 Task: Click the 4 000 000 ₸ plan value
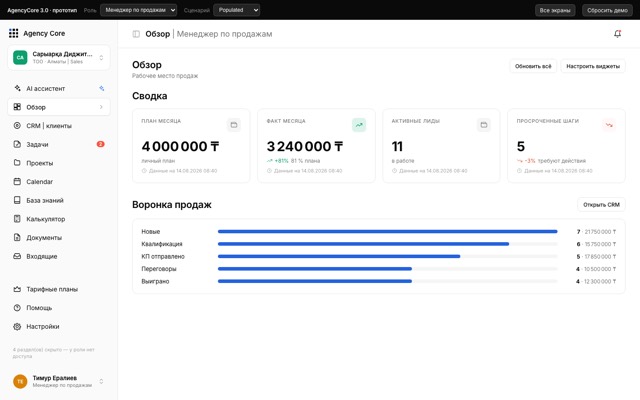[x=180, y=146]
